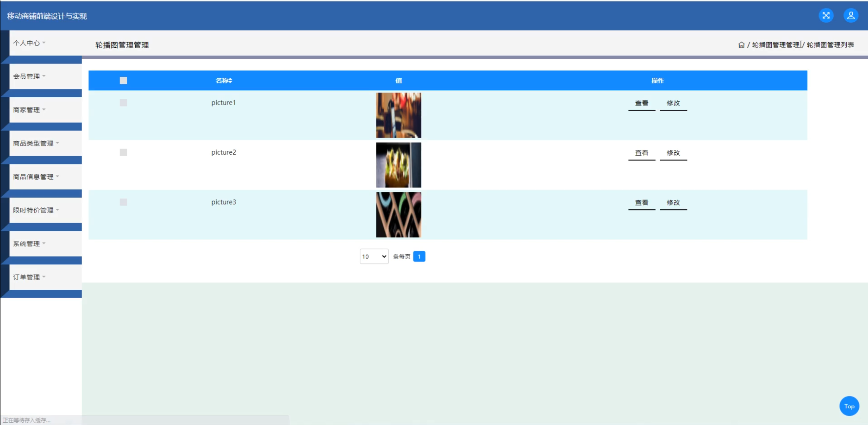Click the fullscreen toggle icon in header
The width and height of the screenshot is (868, 425).
(x=826, y=16)
